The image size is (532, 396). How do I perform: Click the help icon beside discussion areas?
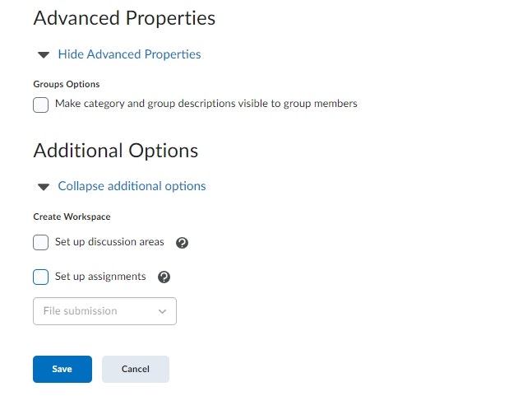pyautogui.click(x=183, y=243)
